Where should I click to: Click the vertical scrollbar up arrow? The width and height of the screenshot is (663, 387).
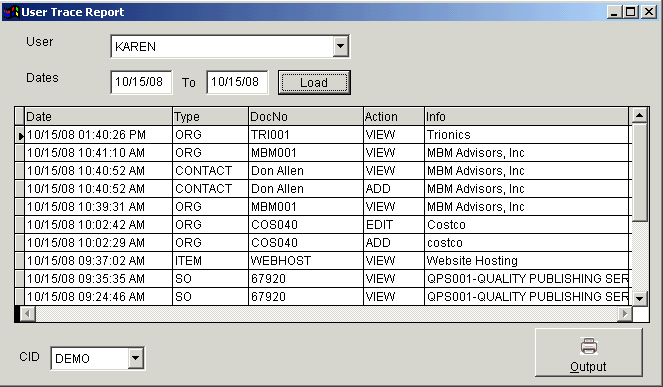(639, 115)
